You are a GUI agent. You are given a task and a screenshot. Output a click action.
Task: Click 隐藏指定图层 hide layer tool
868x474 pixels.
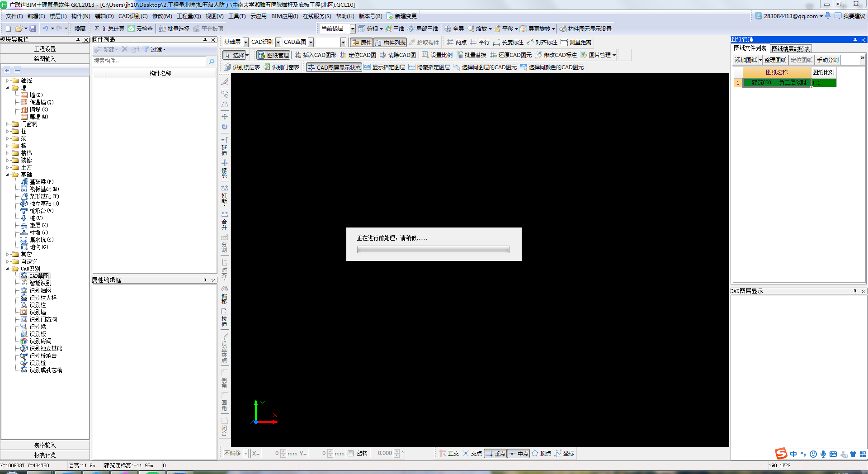click(429, 67)
